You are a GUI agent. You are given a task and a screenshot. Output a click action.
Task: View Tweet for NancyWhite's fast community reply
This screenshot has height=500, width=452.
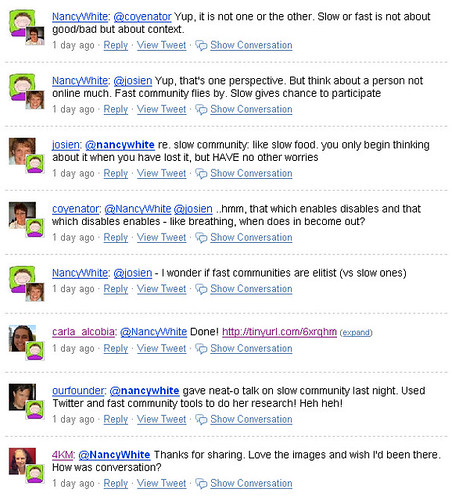[161, 109]
